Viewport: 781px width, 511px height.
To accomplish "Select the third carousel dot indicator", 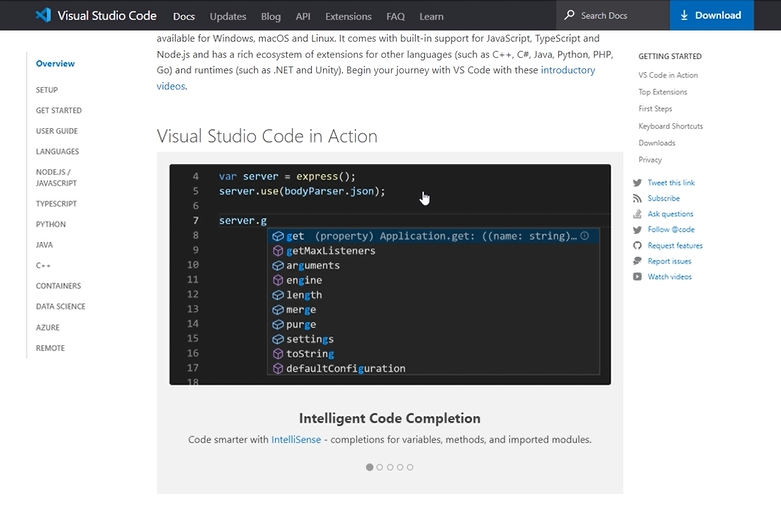I will tap(390, 467).
